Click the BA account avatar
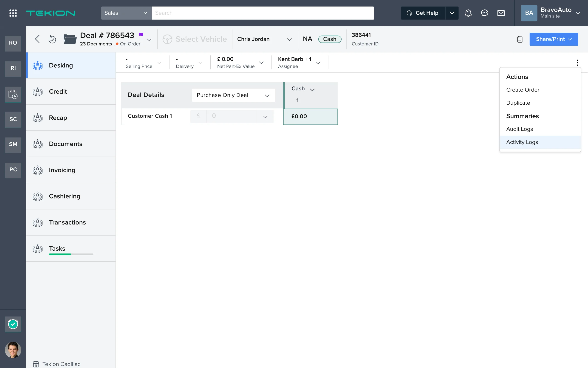 click(529, 13)
